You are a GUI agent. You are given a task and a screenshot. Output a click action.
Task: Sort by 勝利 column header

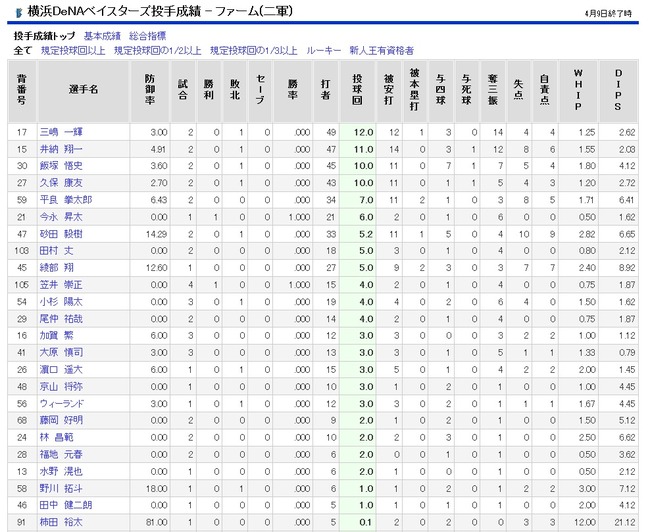(209, 90)
